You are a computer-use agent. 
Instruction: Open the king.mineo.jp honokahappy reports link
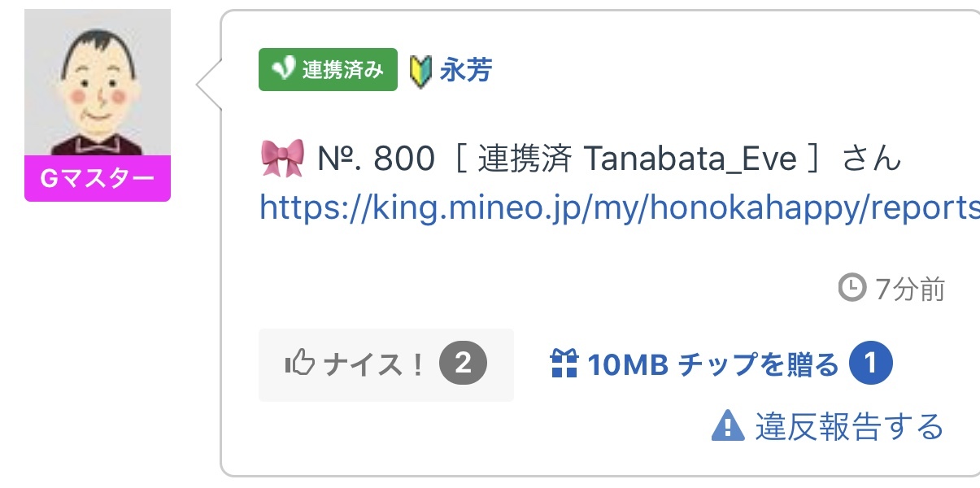[618, 208]
